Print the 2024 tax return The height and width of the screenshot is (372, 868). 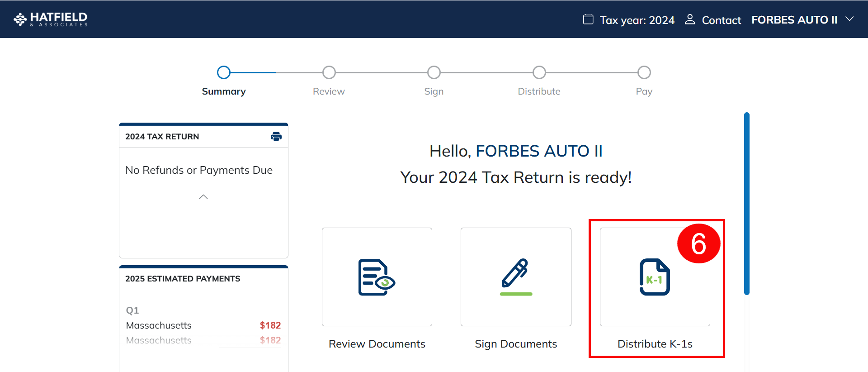coord(276,136)
